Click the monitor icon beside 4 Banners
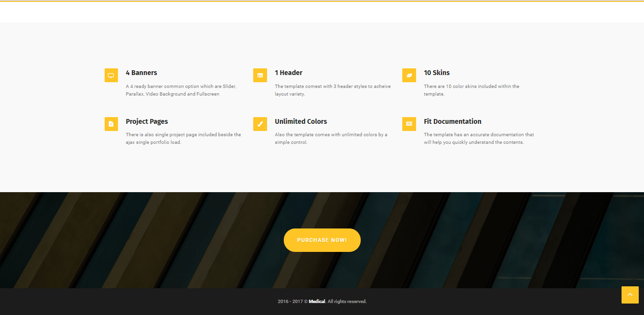 tap(111, 76)
